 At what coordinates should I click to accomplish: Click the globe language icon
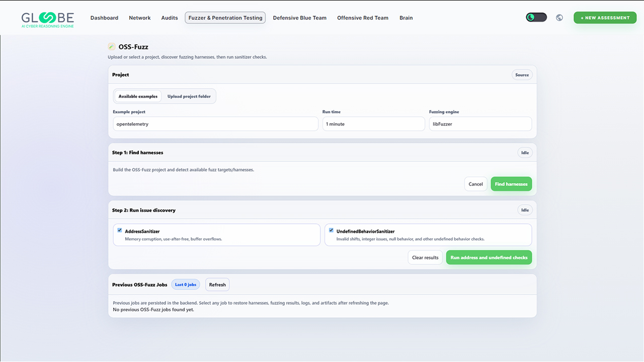[559, 18]
